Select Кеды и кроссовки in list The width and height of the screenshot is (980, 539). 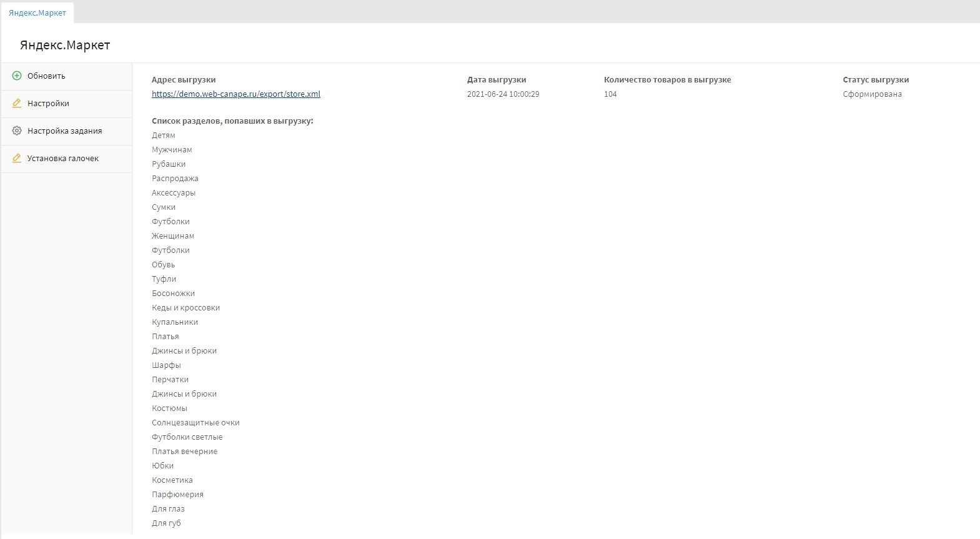click(186, 308)
